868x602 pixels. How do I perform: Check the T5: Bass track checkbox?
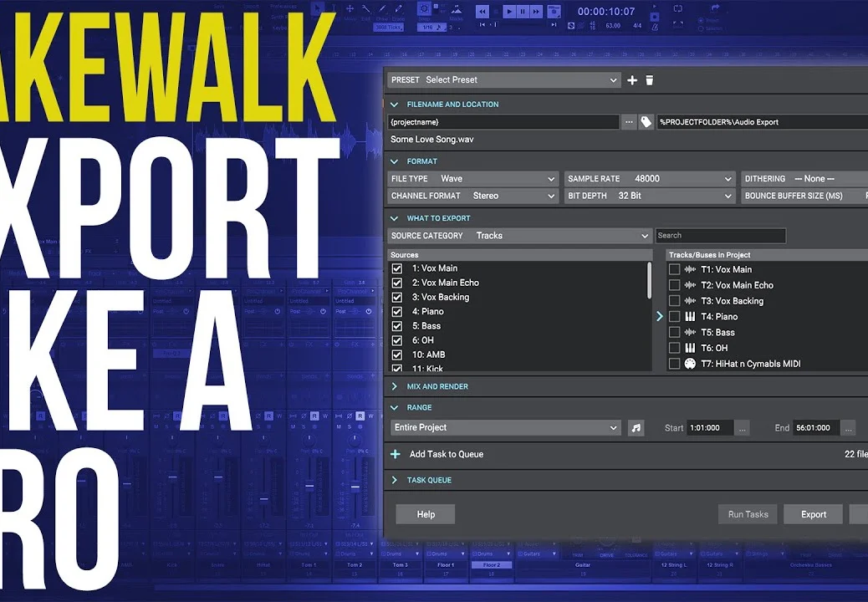(x=674, y=332)
